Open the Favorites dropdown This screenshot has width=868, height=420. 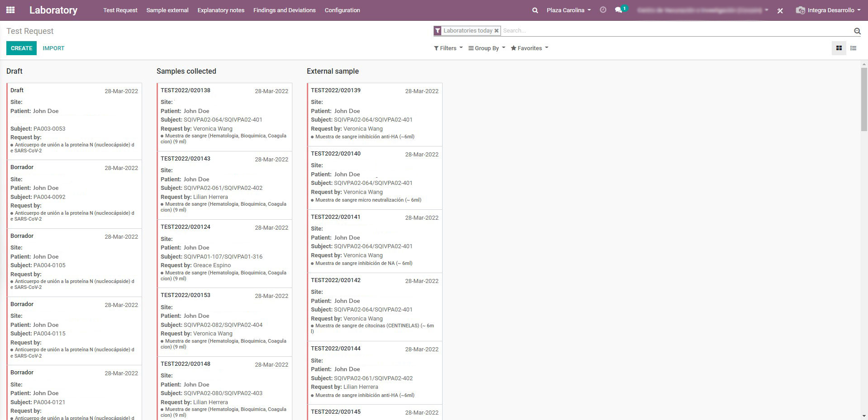(529, 48)
